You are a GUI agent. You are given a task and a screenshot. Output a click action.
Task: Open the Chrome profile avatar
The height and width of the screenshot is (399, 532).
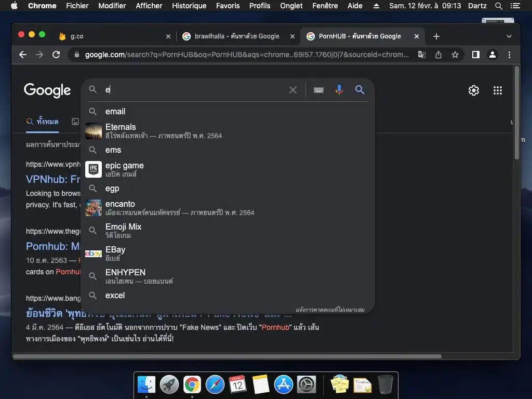click(x=493, y=55)
